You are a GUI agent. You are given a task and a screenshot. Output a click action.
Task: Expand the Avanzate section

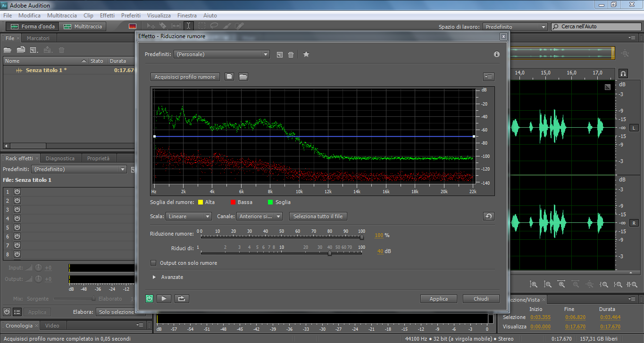154,277
